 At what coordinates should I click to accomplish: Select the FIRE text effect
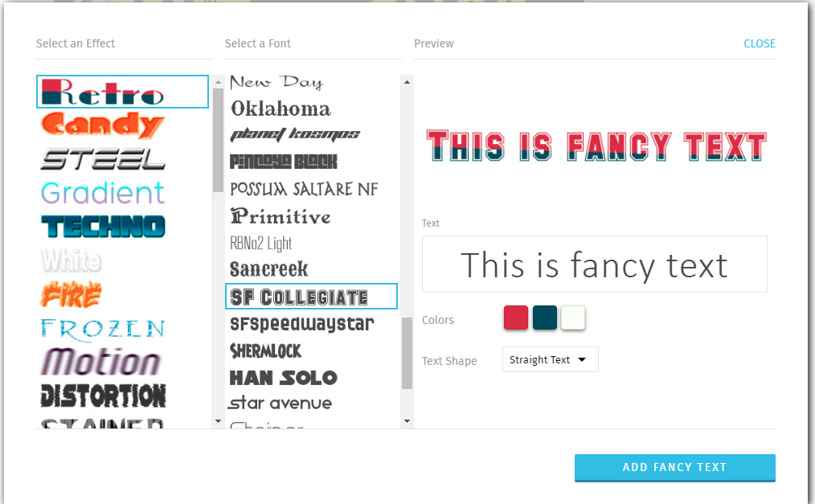[x=72, y=295]
